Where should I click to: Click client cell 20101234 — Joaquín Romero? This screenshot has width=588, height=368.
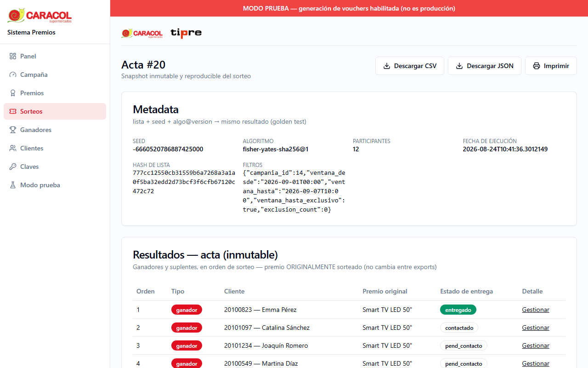266,345
